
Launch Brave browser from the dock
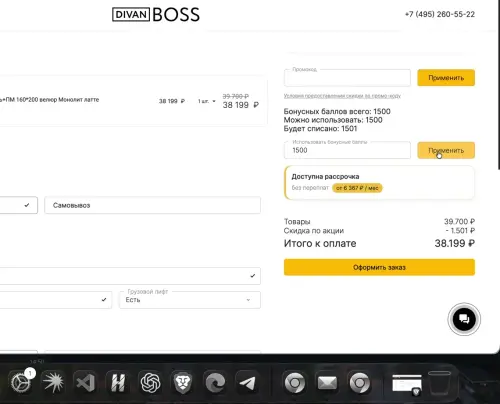pos(183,382)
